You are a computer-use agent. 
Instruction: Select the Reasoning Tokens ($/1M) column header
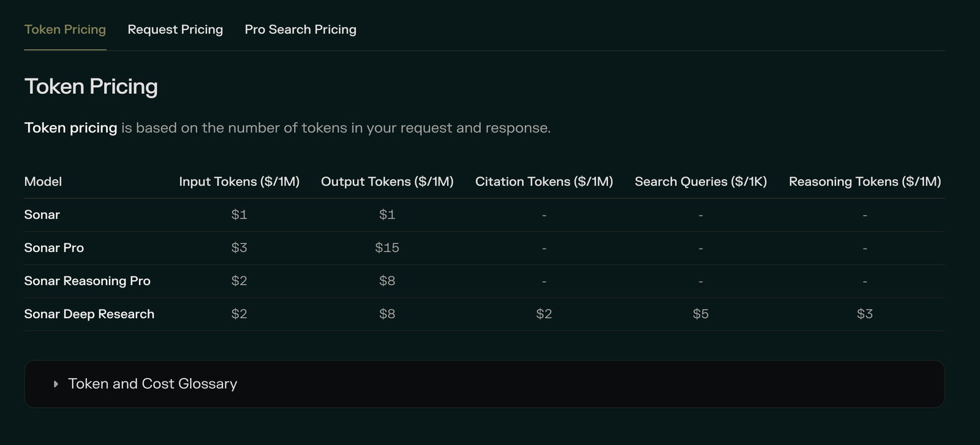[x=865, y=181]
